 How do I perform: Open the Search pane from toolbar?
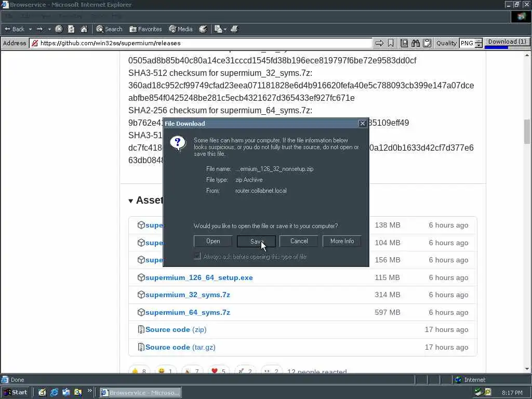(109, 29)
